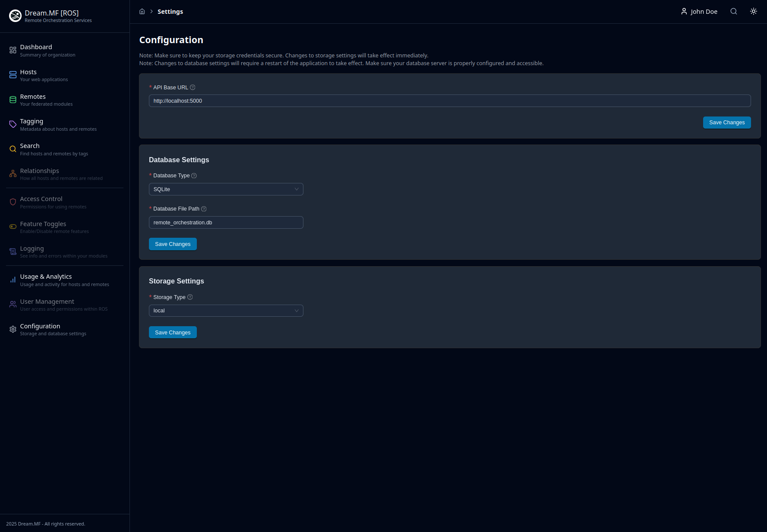Navigate to Tagging section
767x532 pixels.
pyautogui.click(x=32, y=125)
